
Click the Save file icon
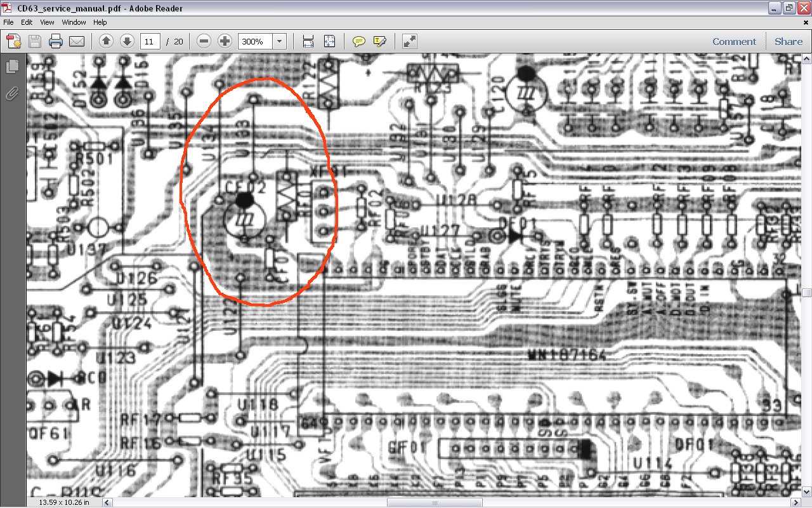35,42
